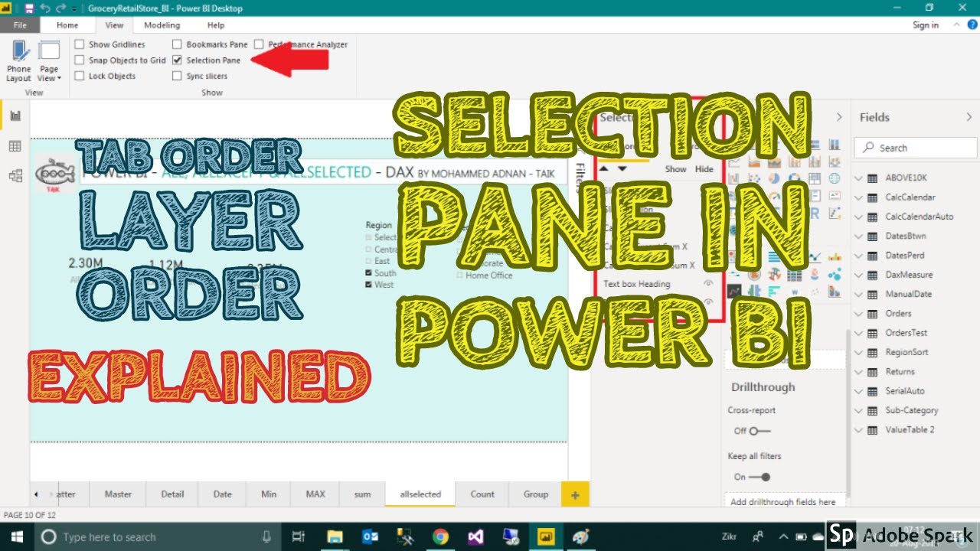Open the File menu
The image size is (980, 551).
(x=20, y=25)
